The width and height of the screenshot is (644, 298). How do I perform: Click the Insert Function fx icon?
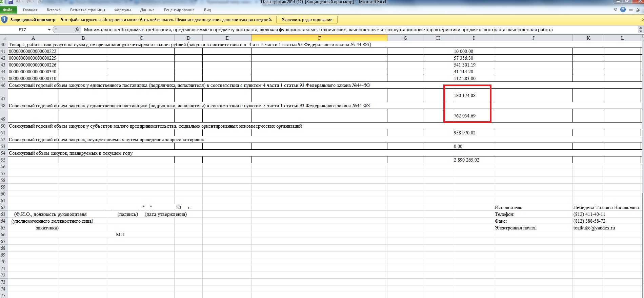click(x=77, y=30)
